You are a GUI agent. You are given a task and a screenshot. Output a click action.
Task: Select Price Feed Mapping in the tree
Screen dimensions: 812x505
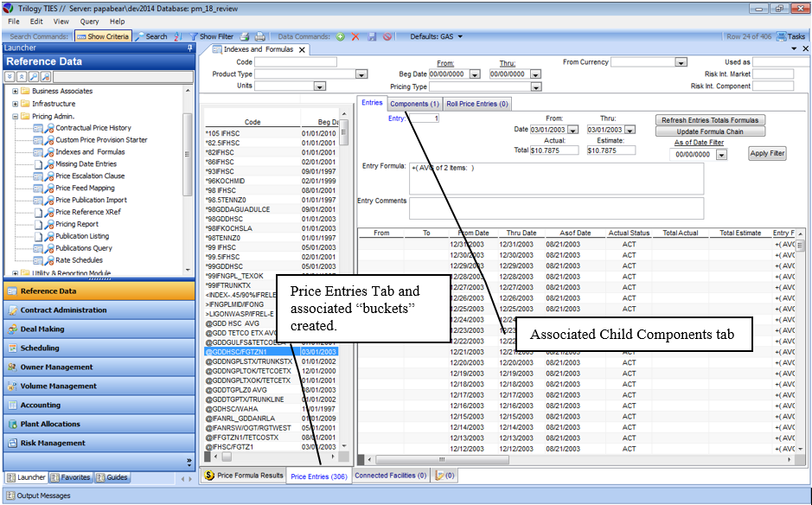coord(85,188)
